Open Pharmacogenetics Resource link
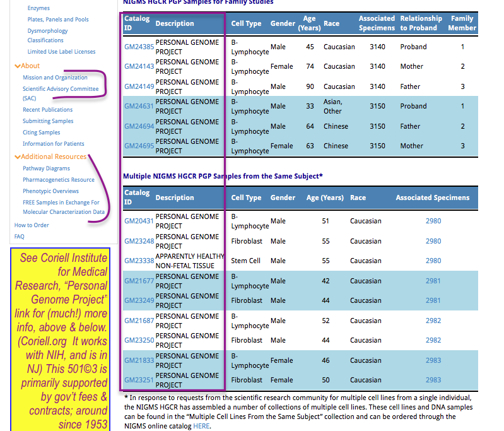Screen dimensions: 504x431 pyautogui.click(x=58, y=180)
